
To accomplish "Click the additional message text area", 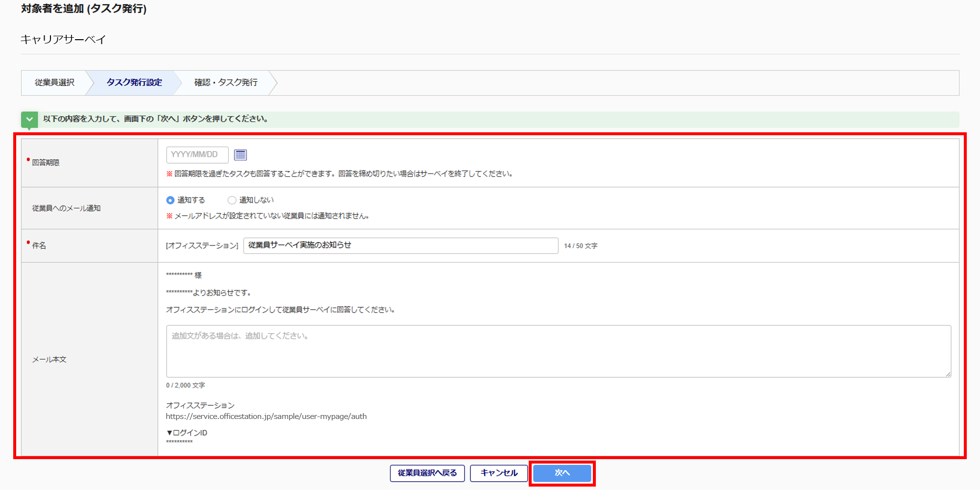I will 558,351.
